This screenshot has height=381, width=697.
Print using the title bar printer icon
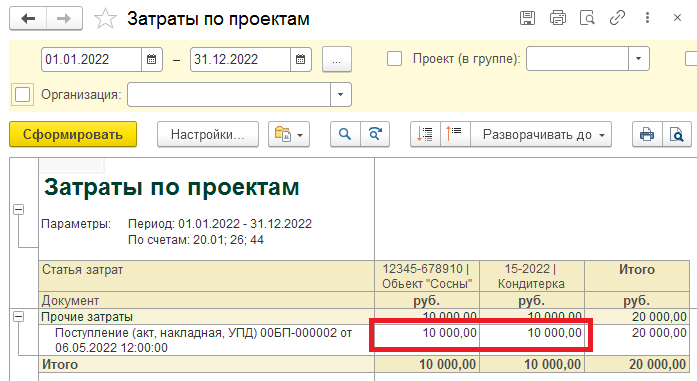[x=557, y=18]
